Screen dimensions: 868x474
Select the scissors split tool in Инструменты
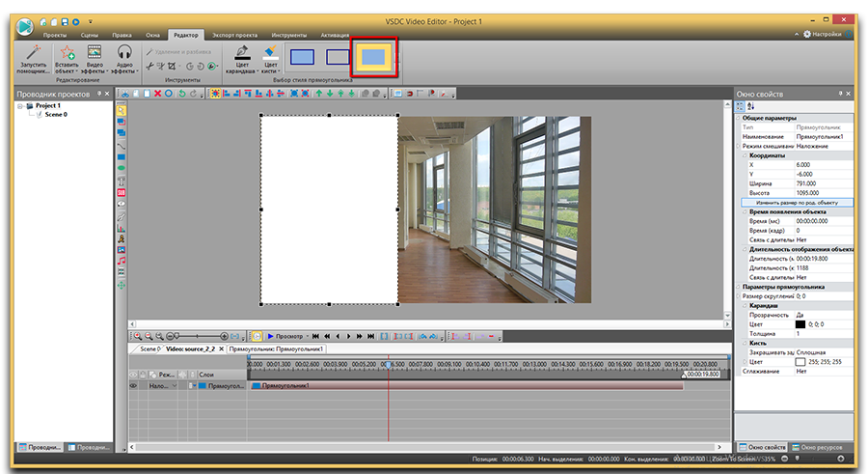coord(149,66)
